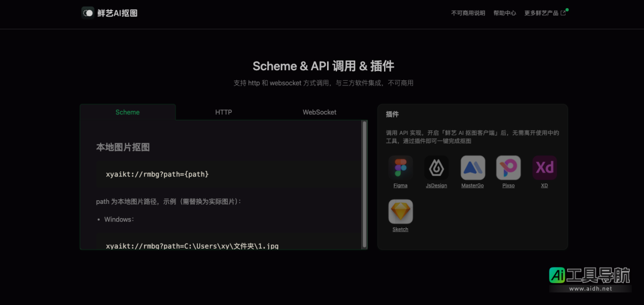Click the MasterGo label link
The height and width of the screenshot is (305, 644).
coord(472,186)
